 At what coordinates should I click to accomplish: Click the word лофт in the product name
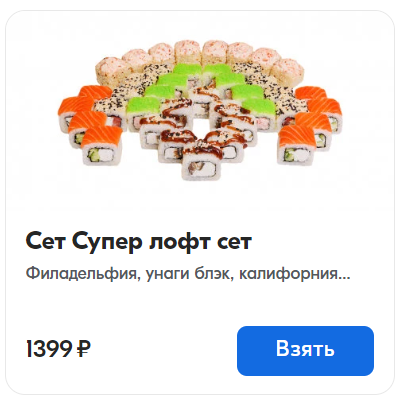click(x=180, y=242)
